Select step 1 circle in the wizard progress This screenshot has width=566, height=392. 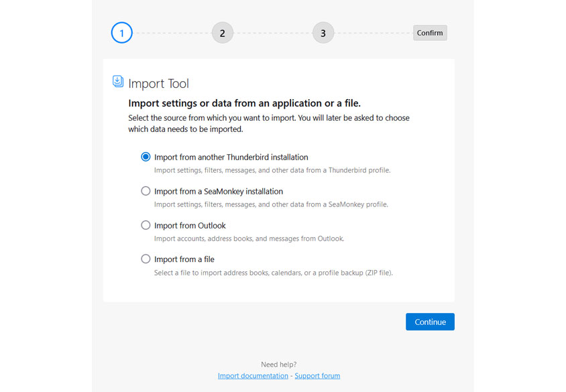tap(121, 32)
